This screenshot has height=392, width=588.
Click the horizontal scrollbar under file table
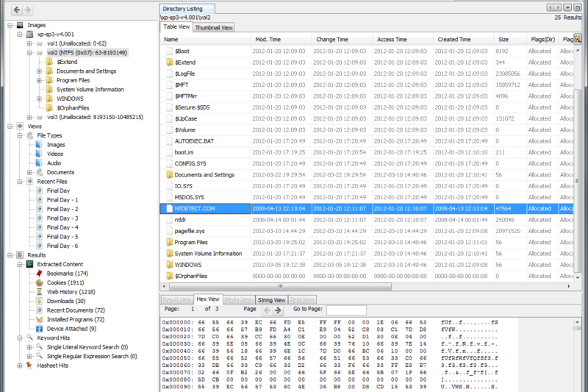280,287
